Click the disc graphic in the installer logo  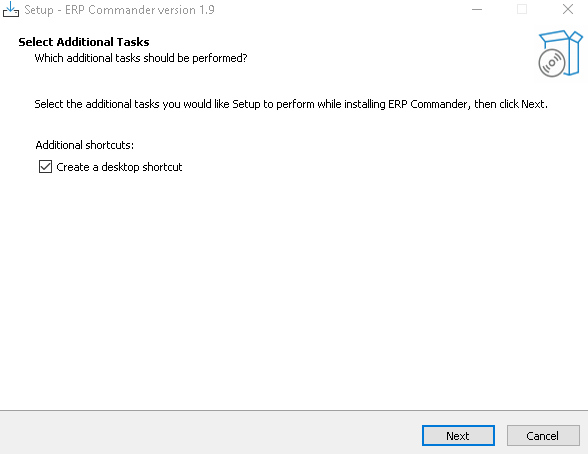pos(552,63)
